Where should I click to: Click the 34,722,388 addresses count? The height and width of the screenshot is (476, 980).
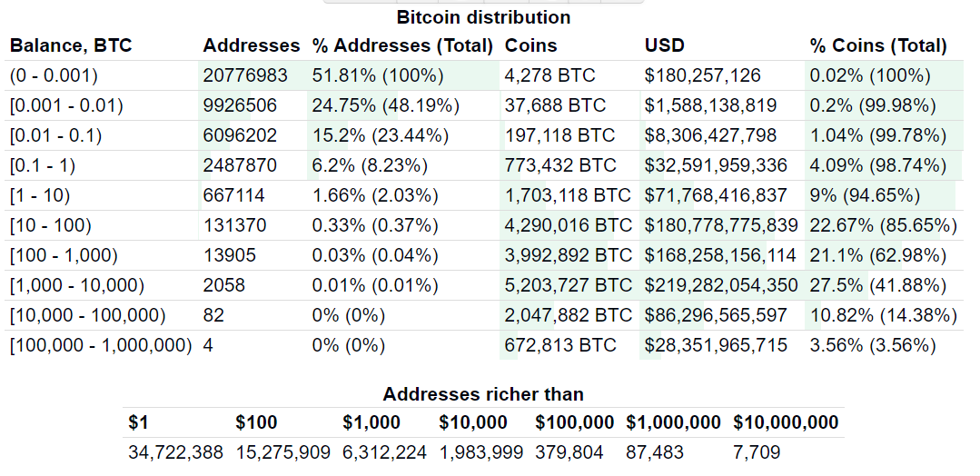175,452
